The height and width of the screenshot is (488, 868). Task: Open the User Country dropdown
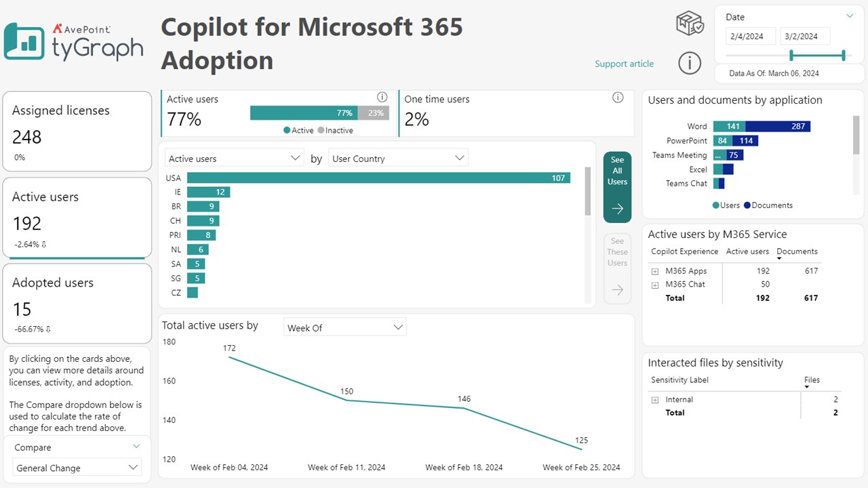(398, 158)
